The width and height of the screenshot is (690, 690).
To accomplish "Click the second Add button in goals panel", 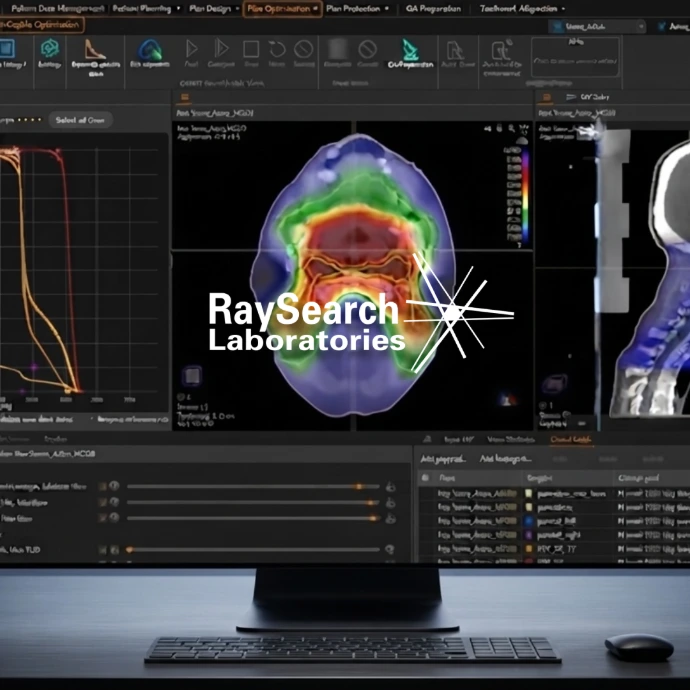I will point(505,459).
